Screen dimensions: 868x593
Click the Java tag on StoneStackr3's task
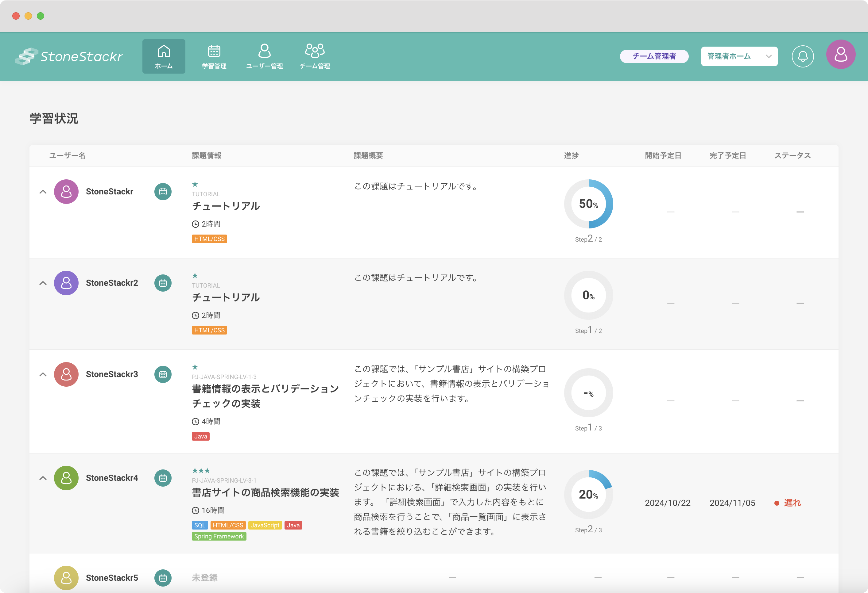pos(200,436)
